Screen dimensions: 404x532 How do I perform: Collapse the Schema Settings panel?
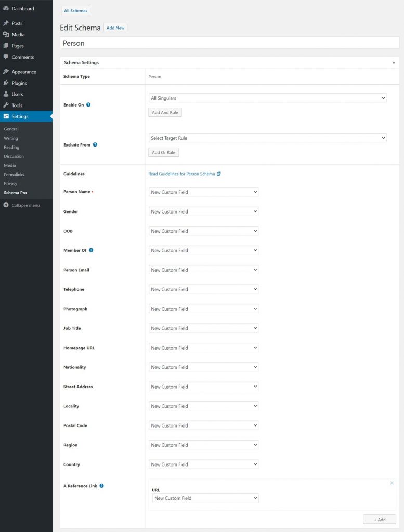coord(393,63)
